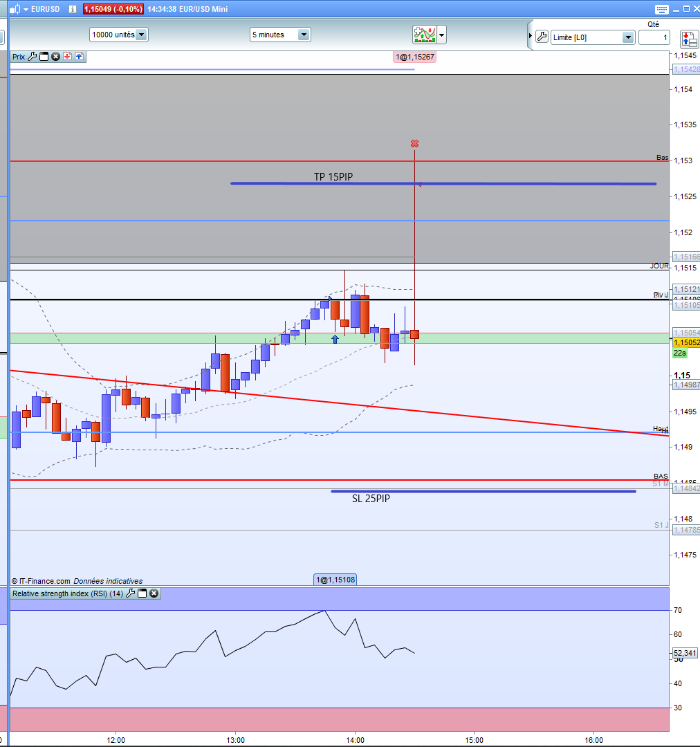Open the candlestick chart style menu

(18, 9)
